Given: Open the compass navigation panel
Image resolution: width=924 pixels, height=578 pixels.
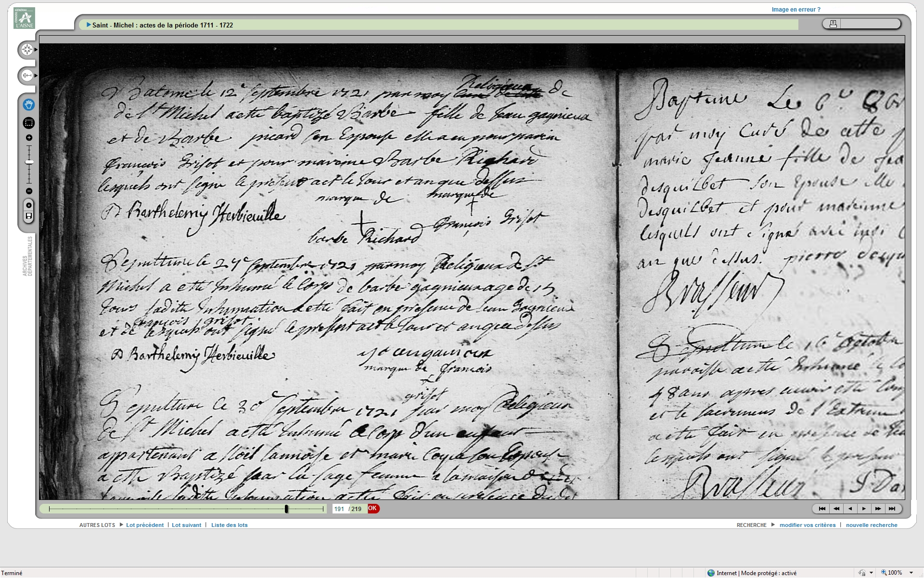Looking at the screenshot, I should click(x=27, y=50).
